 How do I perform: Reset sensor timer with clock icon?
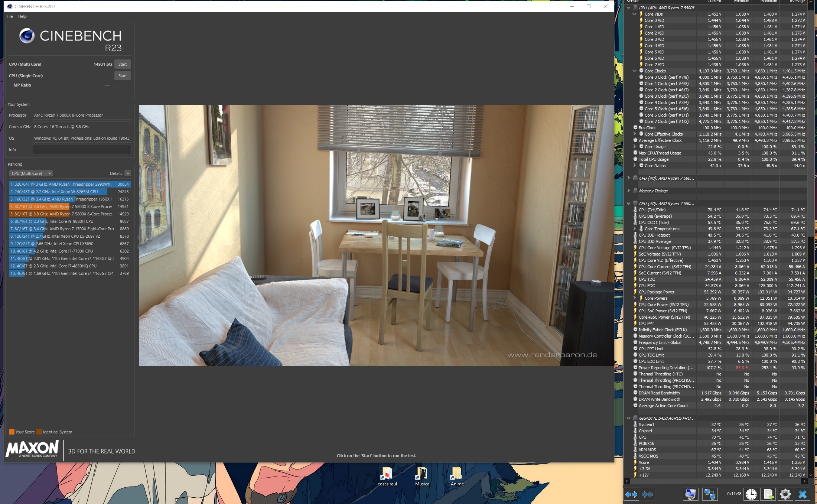(751, 494)
